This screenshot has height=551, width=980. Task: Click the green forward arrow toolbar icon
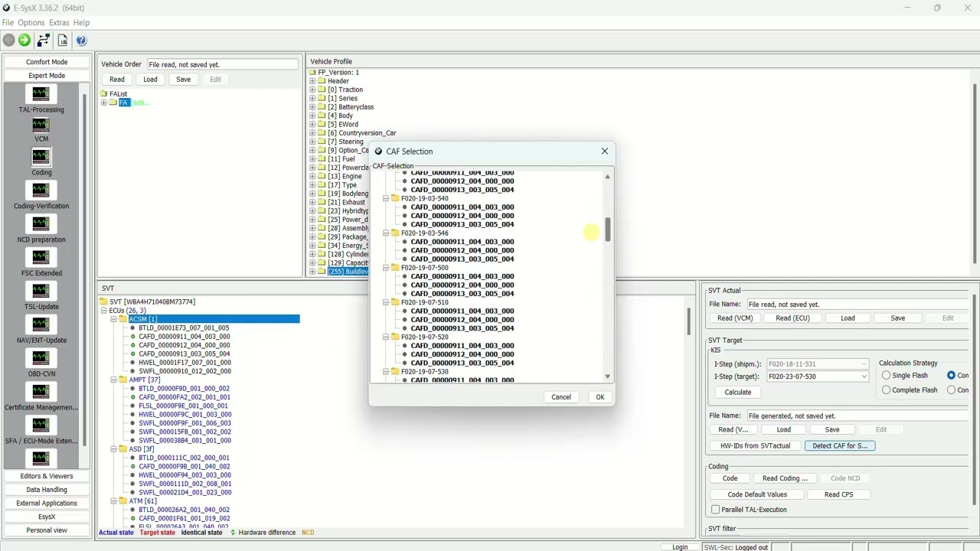24,41
